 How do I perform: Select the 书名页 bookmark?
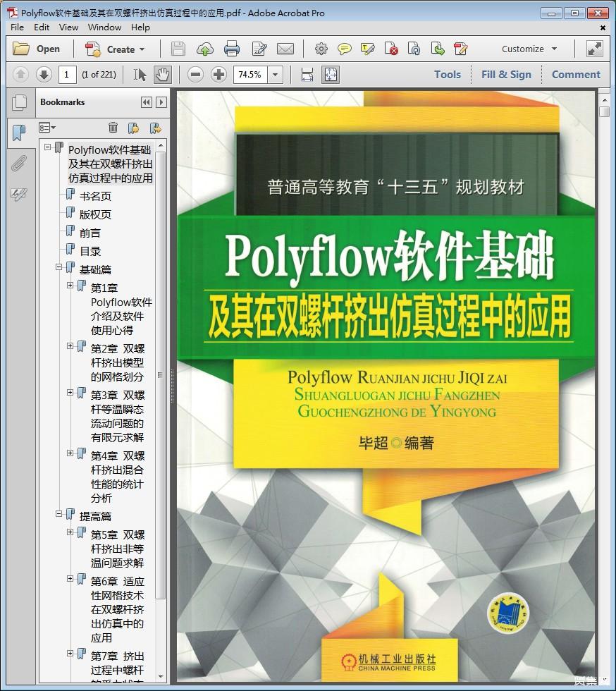click(95, 196)
